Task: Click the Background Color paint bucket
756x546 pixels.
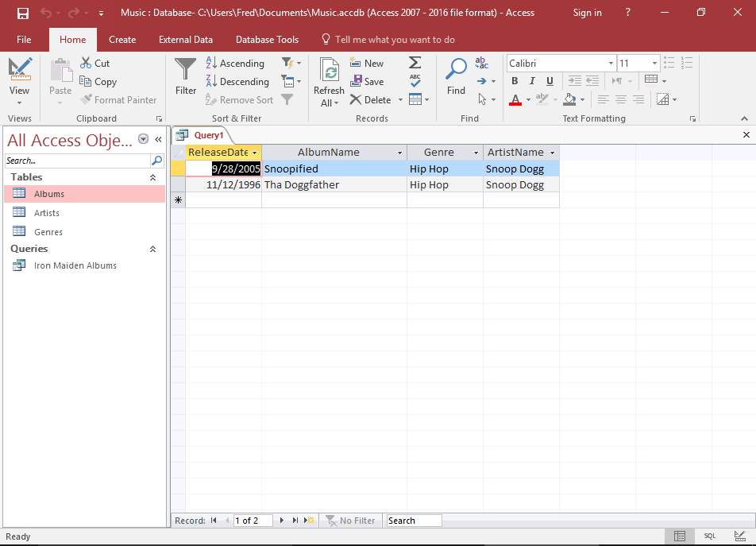Action: [x=569, y=99]
